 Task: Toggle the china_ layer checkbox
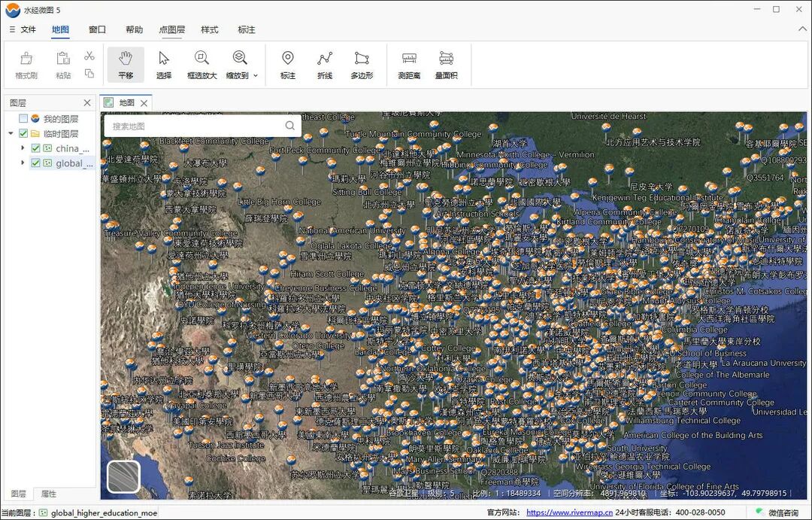(x=36, y=148)
